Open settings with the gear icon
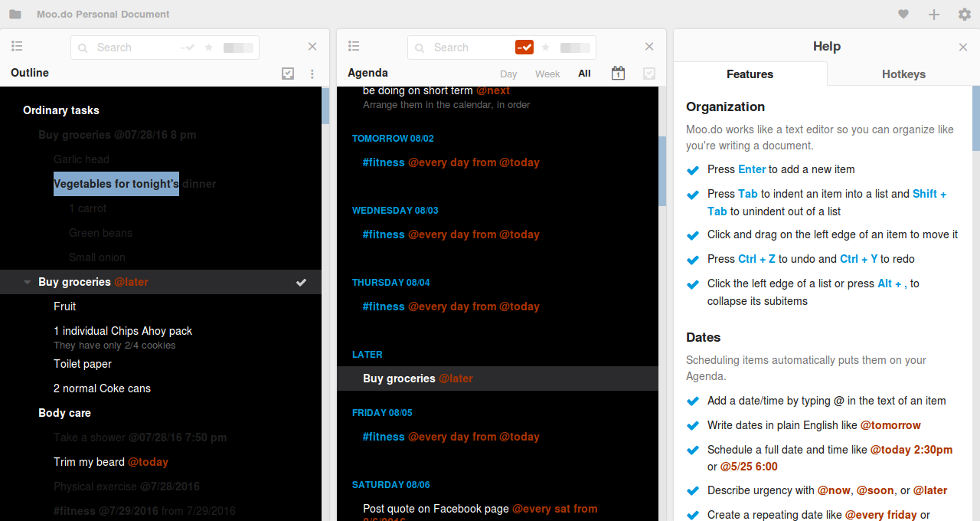This screenshot has width=980, height=521. point(965,15)
